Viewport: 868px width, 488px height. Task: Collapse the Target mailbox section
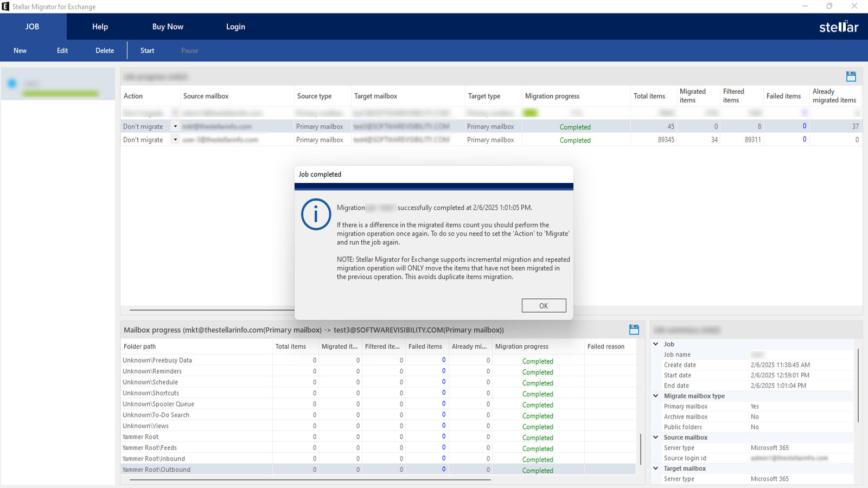tap(656, 468)
